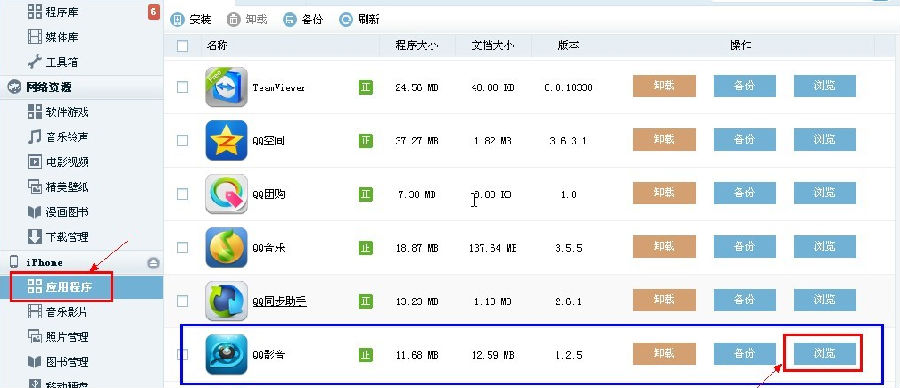Open the QQ同步助手 name link
The width and height of the screenshot is (900, 388).
coord(279,301)
